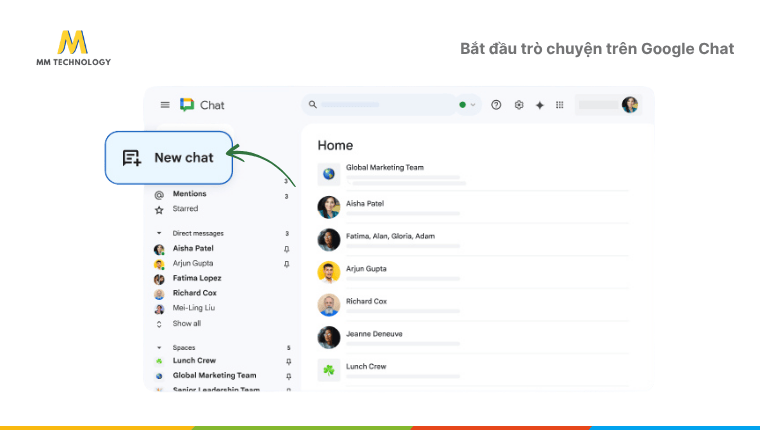The width and height of the screenshot is (760, 430).
Task: Collapse the Direct messages section
Action: [159, 233]
